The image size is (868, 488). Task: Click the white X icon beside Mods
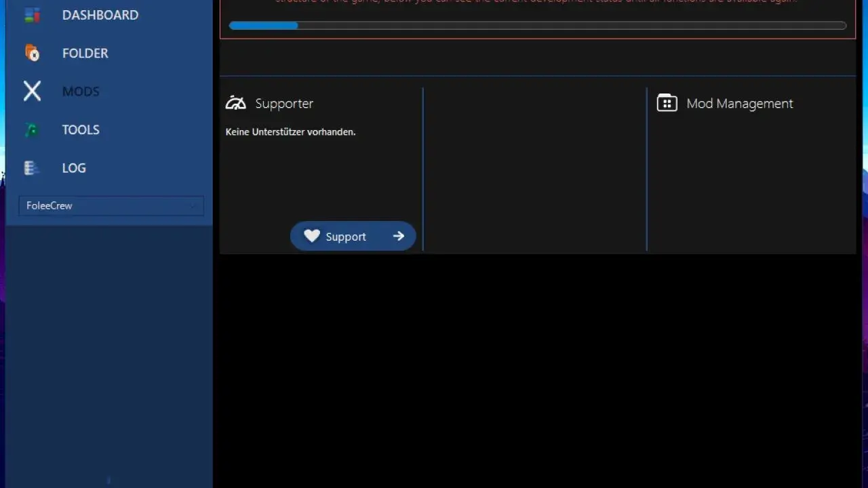click(32, 91)
